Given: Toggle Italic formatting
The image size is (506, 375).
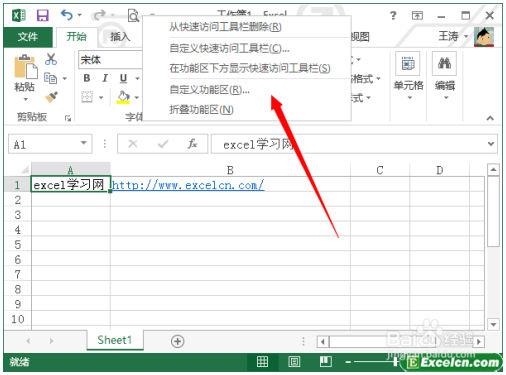Looking at the screenshot, I should pos(105,78).
